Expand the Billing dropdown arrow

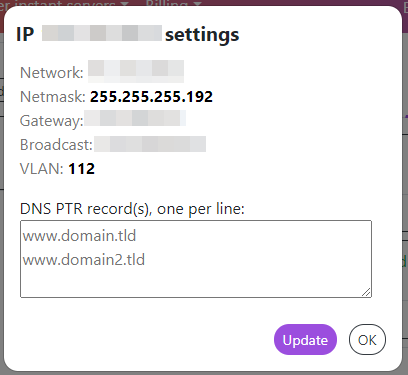click(x=198, y=4)
